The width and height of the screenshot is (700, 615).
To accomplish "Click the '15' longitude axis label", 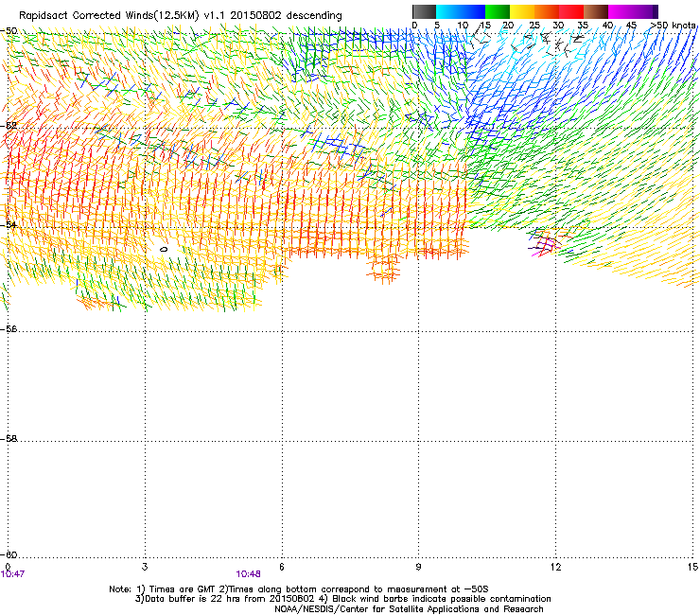I will [692, 567].
